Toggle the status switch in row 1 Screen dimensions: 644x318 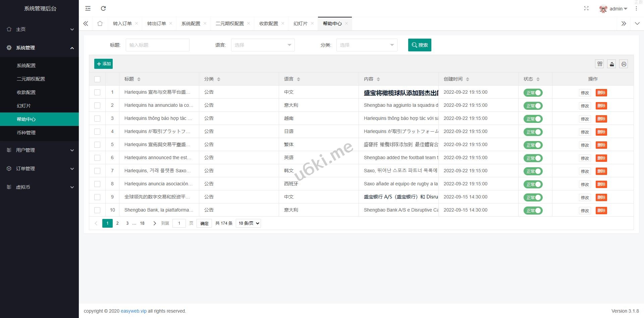[x=533, y=93]
